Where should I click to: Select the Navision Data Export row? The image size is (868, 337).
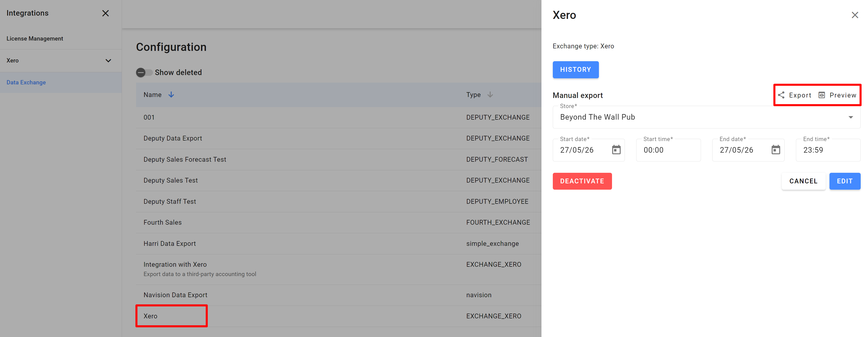click(339, 295)
